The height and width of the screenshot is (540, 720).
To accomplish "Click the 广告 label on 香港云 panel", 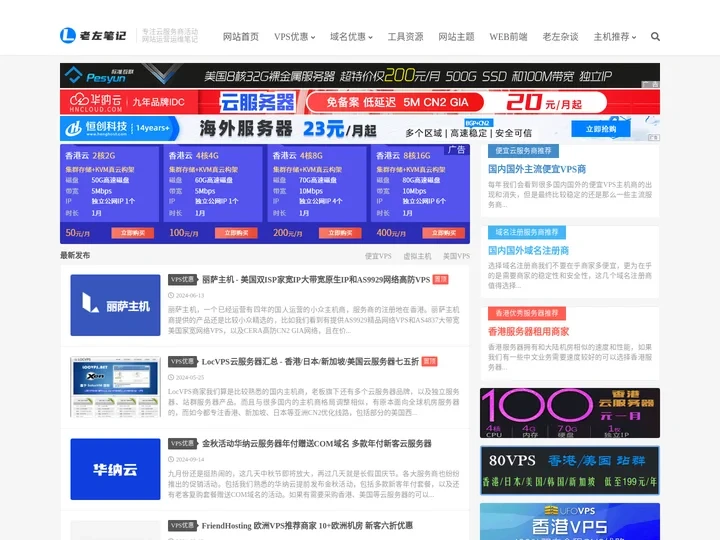I will 456,150.
